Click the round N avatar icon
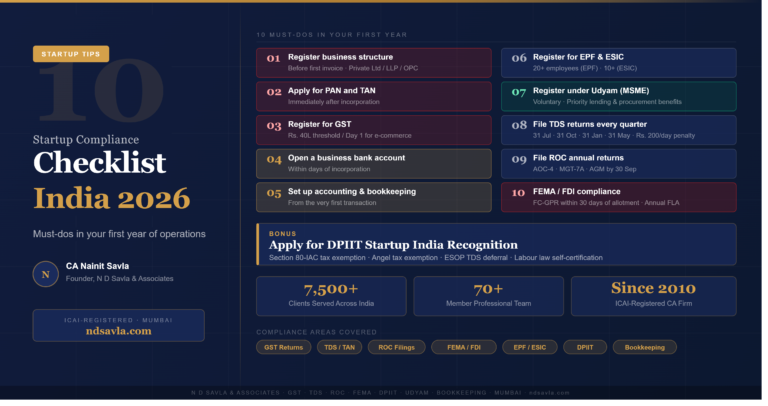 pyautogui.click(x=46, y=274)
